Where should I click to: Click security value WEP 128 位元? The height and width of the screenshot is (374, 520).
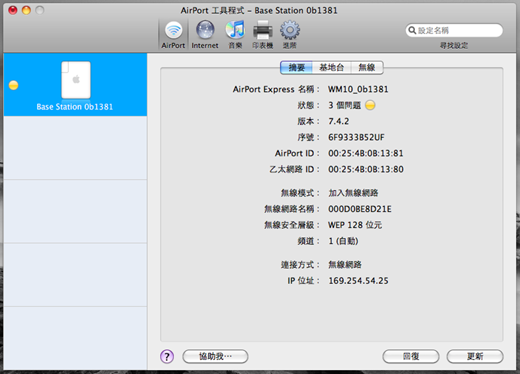355,225
